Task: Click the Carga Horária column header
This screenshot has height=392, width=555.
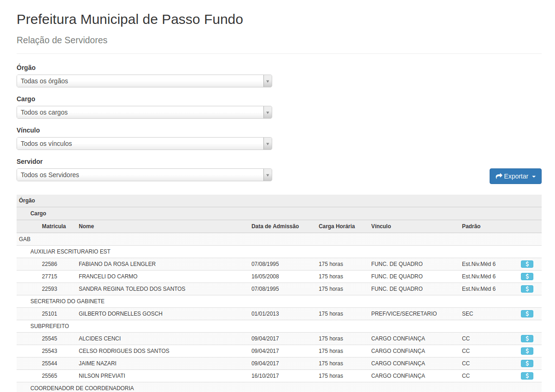Action: tap(337, 226)
